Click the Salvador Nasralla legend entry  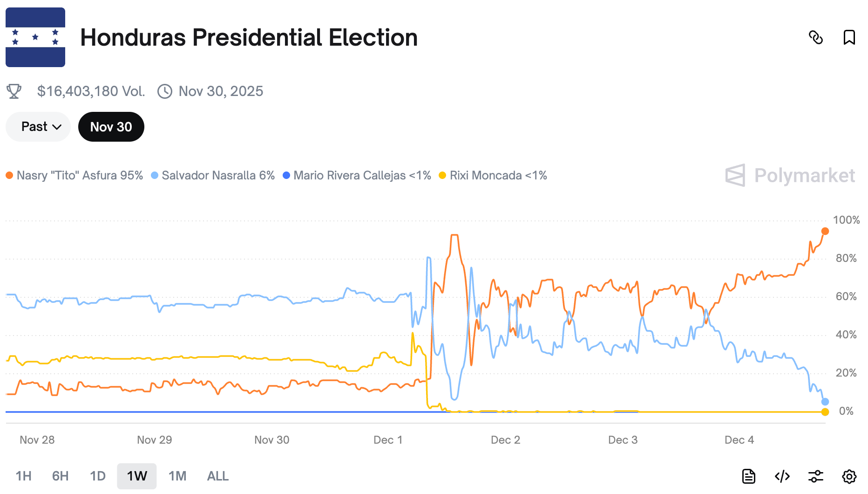point(213,176)
